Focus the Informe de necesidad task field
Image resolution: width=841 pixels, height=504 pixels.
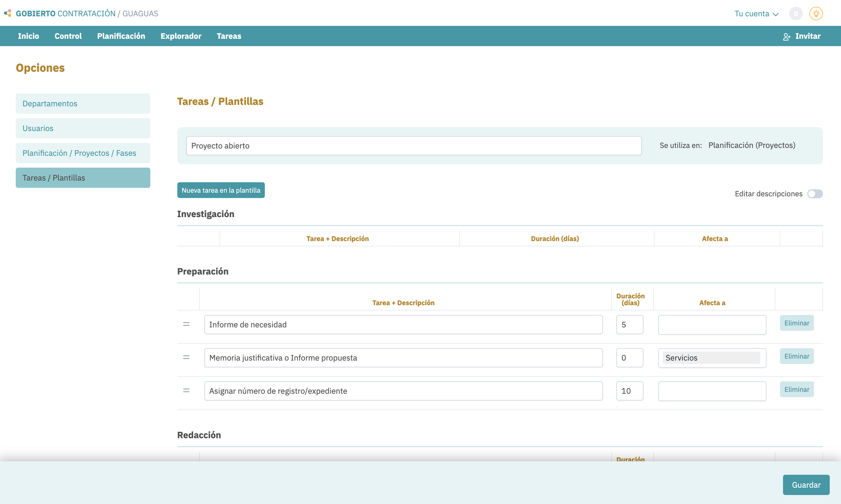(x=403, y=325)
